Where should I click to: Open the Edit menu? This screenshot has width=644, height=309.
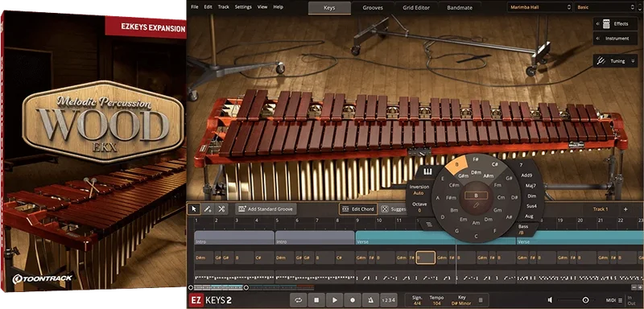point(208,7)
